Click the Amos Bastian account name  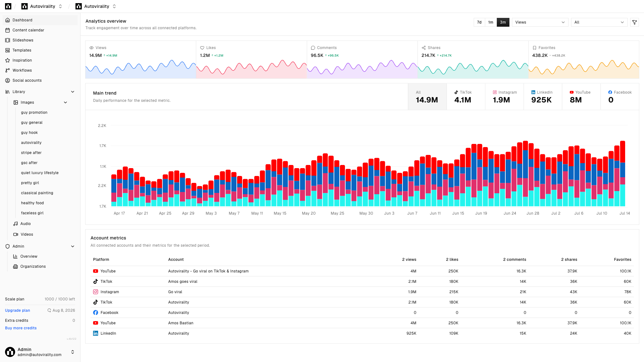tap(181, 323)
